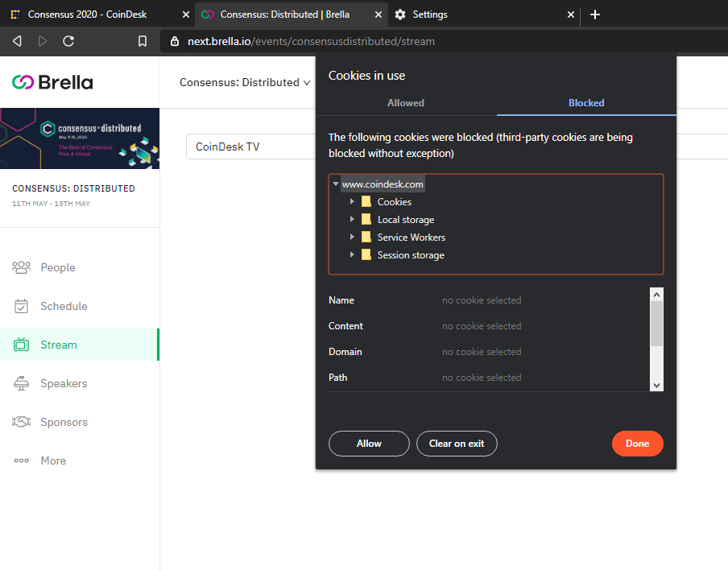Select the Stream TV icon
Viewport: 728px width, 570px height.
pos(22,345)
